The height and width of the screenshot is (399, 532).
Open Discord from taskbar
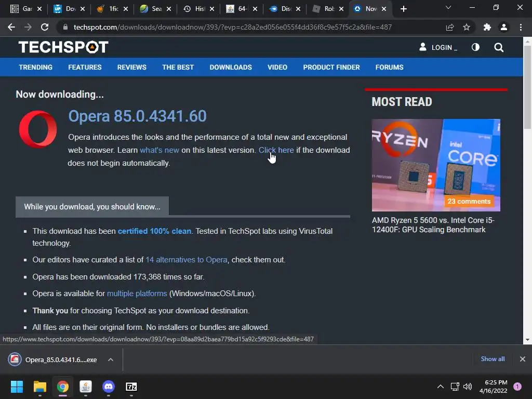[109, 387]
